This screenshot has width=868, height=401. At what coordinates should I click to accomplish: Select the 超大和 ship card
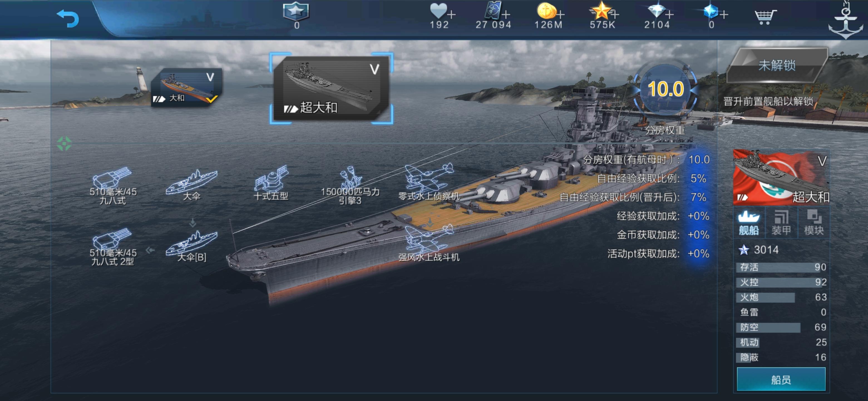point(331,88)
